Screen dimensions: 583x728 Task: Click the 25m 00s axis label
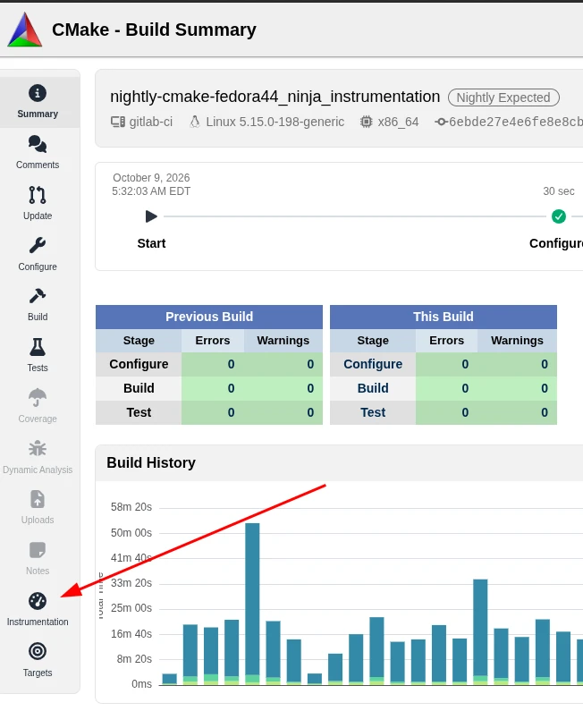pos(131,608)
